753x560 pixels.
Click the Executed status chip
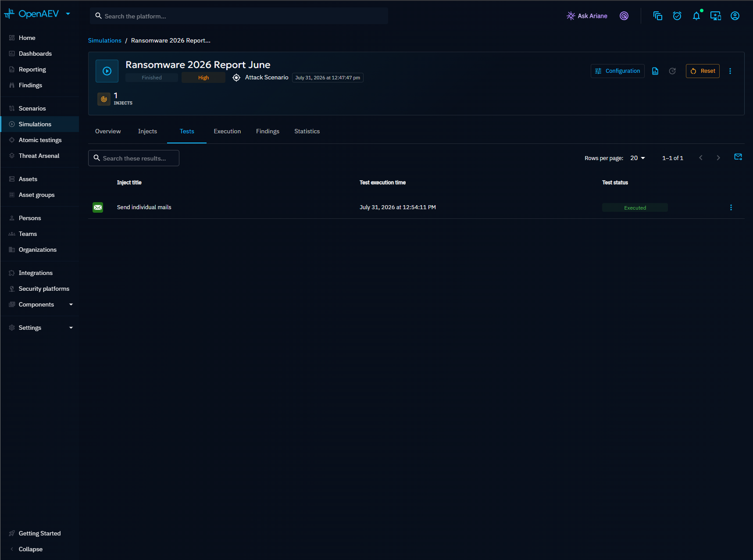[635, 208]
